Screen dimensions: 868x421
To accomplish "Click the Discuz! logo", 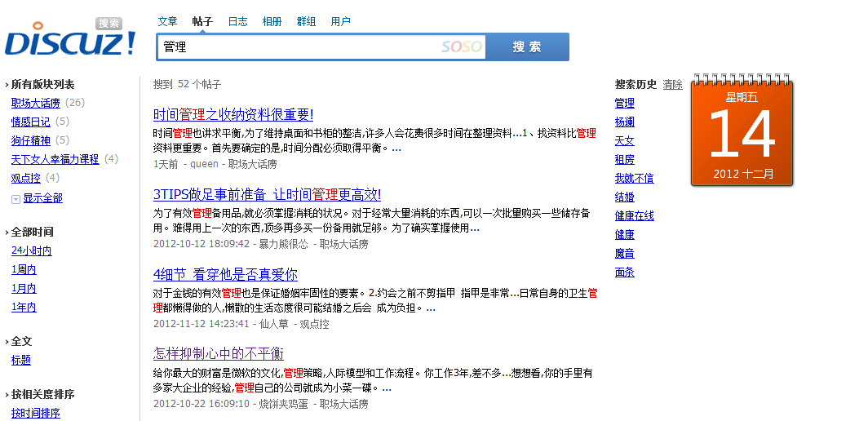I will point(69,41).
